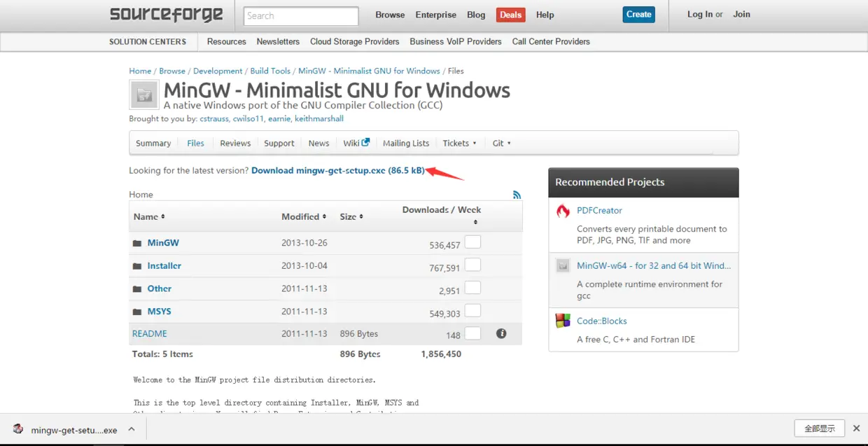Toggle the MinGW row download chart box
Viewport: 868px width, 446px height.
tap(472, 242)
